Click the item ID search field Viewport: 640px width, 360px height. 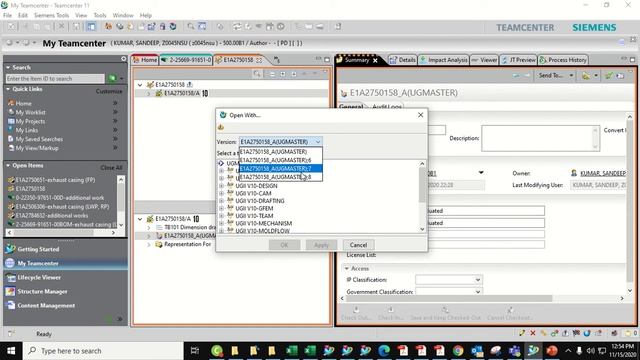pos(55,78)
